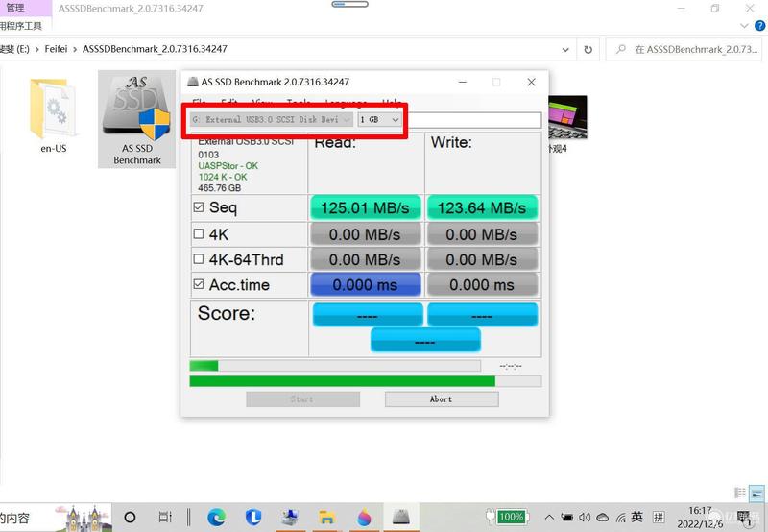Open the Wi-Fi network tray icon
This screenshot has width=768, height=532.
pyautogui.click(x=620, y=517)
